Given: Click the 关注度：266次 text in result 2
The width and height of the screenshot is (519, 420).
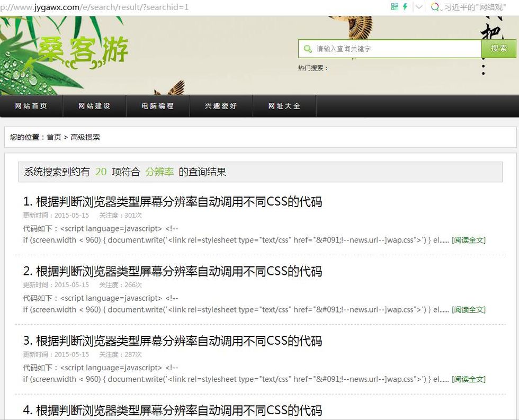Looking at the screenshot, I should 121,285.
